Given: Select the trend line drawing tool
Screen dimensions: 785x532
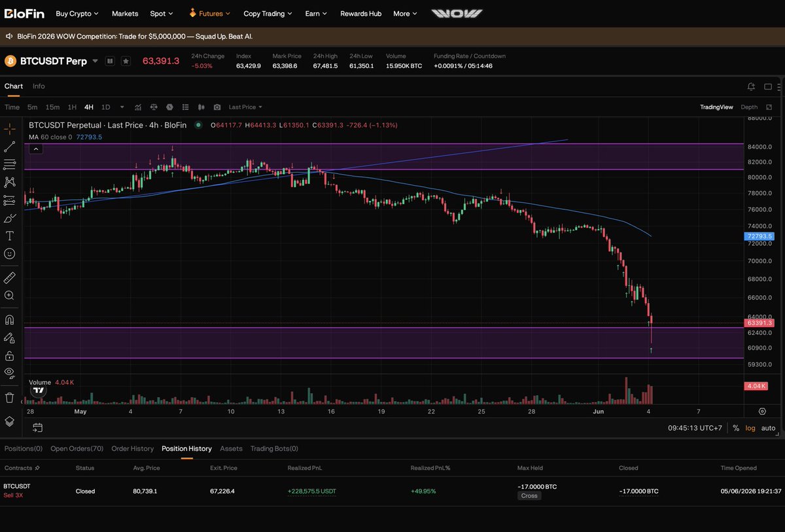Looking at the screenshot, I should tap(10, 147).
